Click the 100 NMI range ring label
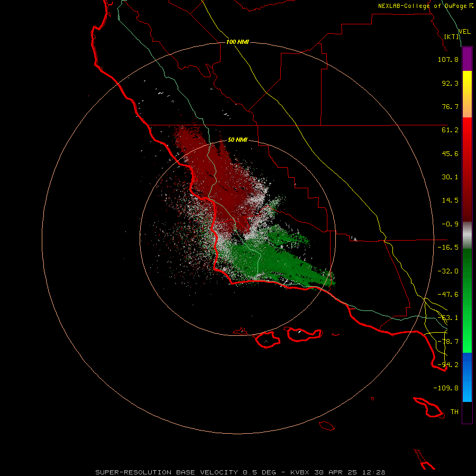The width and height of the screenshot is (476, 476). coord(237,42)
